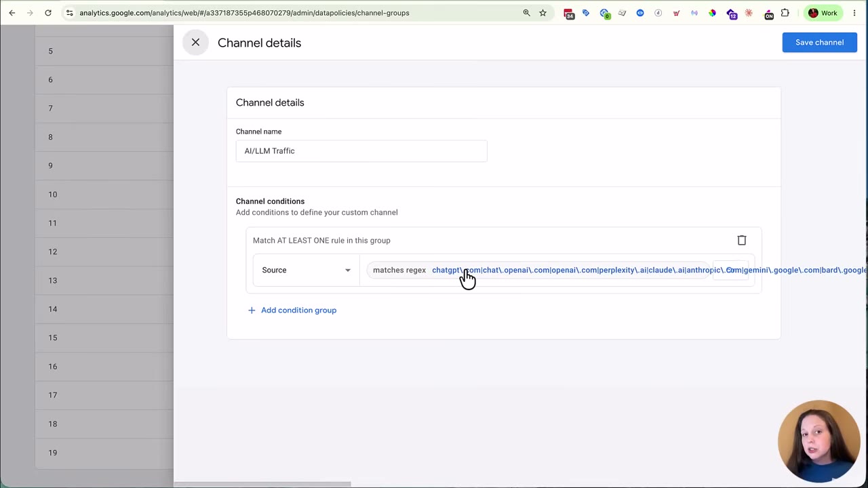Go back with browser back arrow
The height and width of the screenshot is (488, 868).
(x=12, y=13)
